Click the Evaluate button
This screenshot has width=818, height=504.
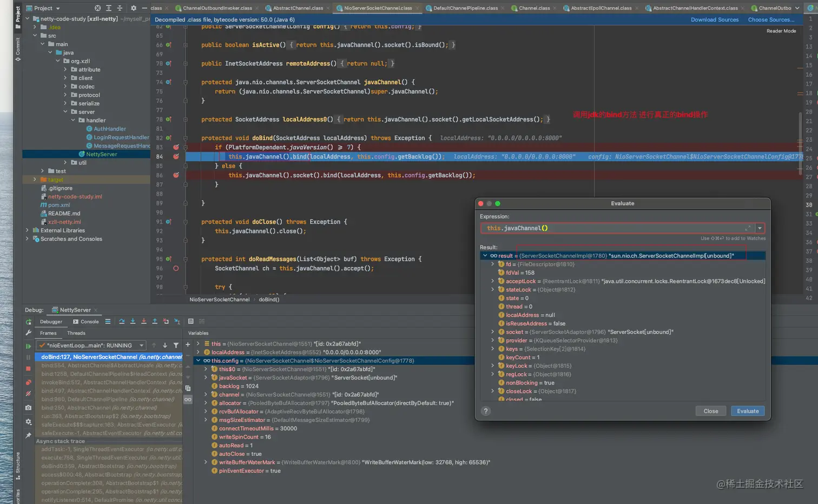coord(748,411)
